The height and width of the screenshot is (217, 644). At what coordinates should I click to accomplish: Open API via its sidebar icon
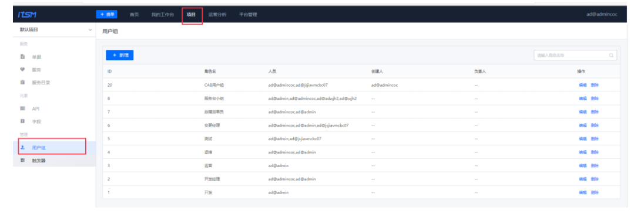point(23,108)
